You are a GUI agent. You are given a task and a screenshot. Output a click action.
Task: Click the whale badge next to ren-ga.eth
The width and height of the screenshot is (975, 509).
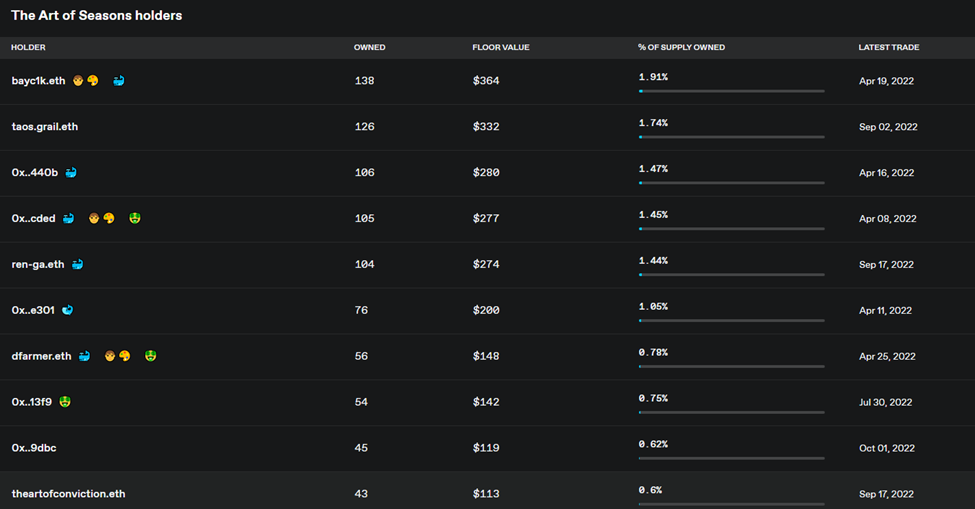77,264
